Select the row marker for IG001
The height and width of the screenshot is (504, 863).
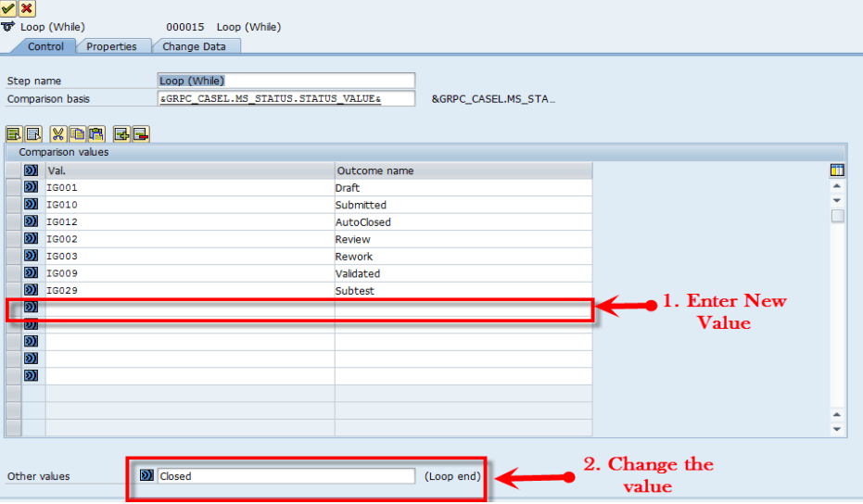[x=14, y=188]
